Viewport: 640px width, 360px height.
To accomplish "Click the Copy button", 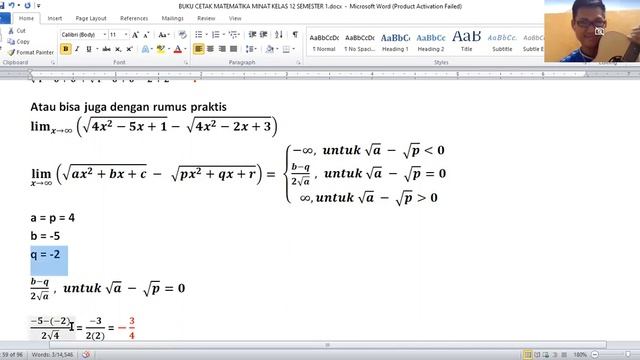I will pyautogui.click(x=19, y=42).
